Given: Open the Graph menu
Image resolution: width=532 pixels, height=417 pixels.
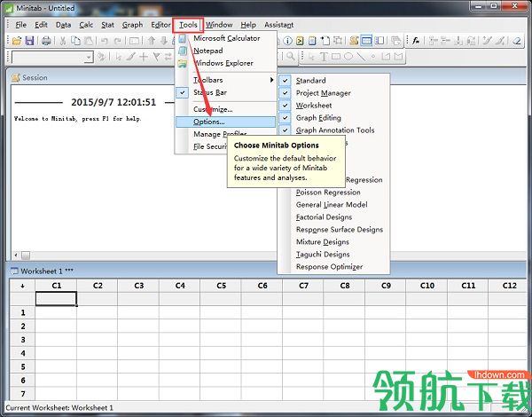Looking at the screenshot, I should click(x=132, y=25).
